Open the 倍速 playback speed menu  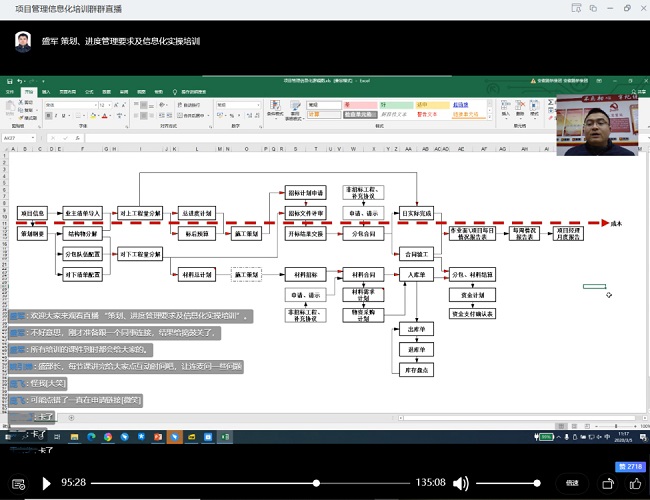[572, 483]
